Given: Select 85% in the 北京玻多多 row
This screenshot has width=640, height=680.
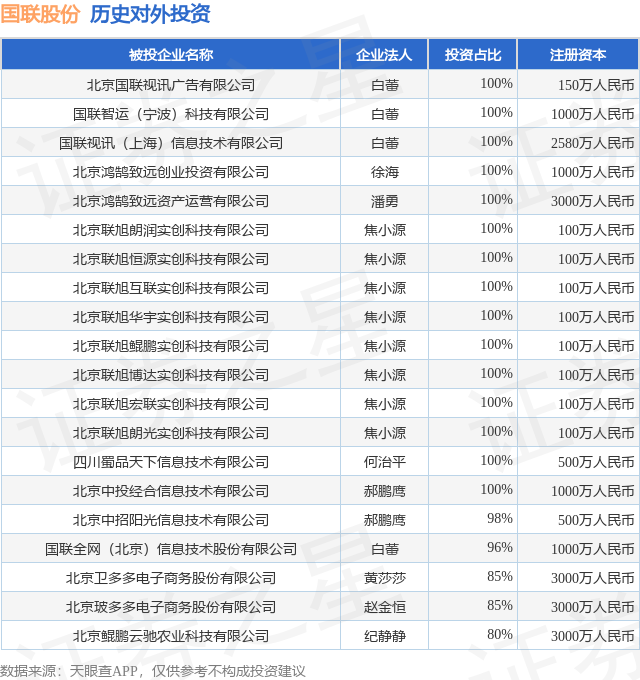Looking at the screenshot, I should coord(500,605).
